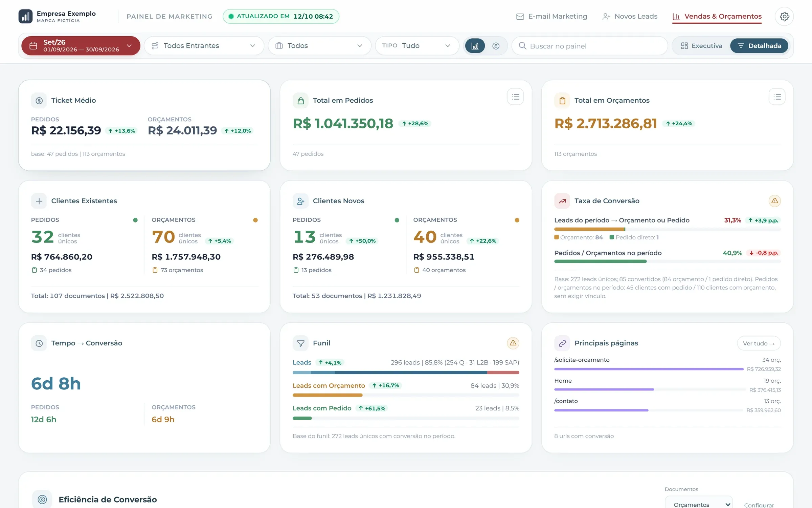Click warning triangle on Funil card
Screen dimensions: 812x508
[513, 343]
